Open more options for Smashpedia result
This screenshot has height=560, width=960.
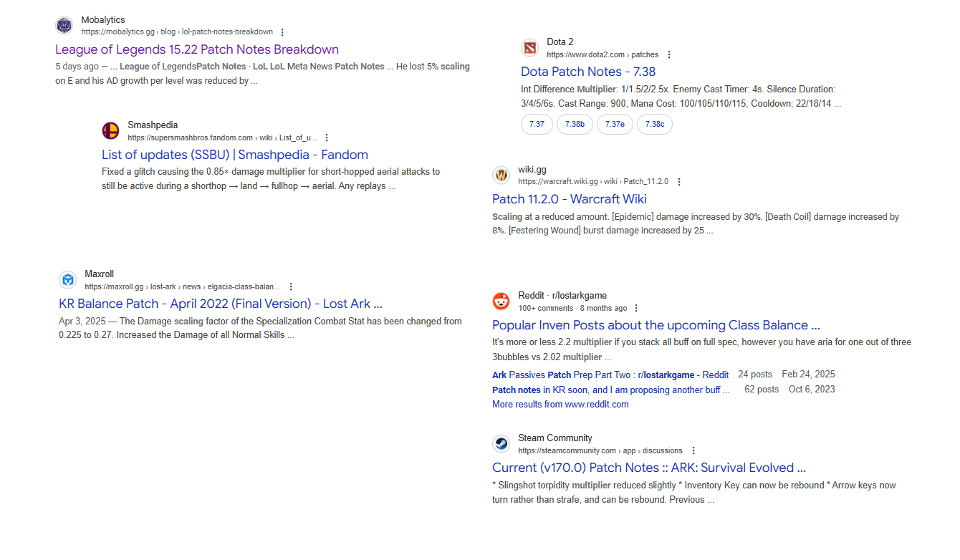[327, 137]
